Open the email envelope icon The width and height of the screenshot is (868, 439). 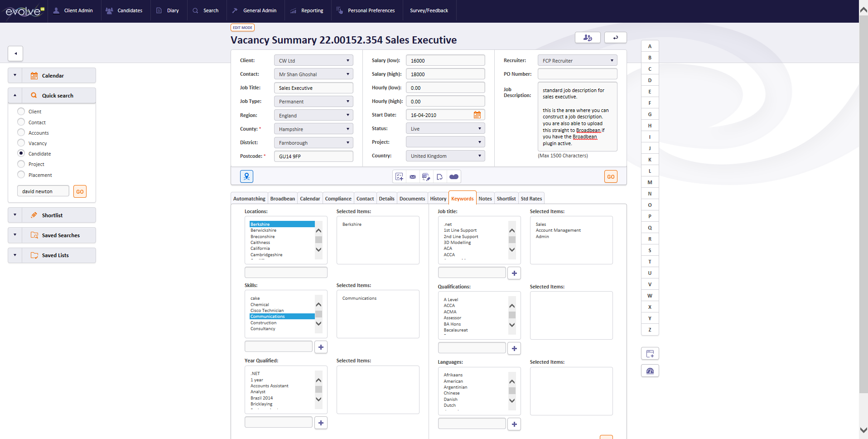click(x=412, y=176)
